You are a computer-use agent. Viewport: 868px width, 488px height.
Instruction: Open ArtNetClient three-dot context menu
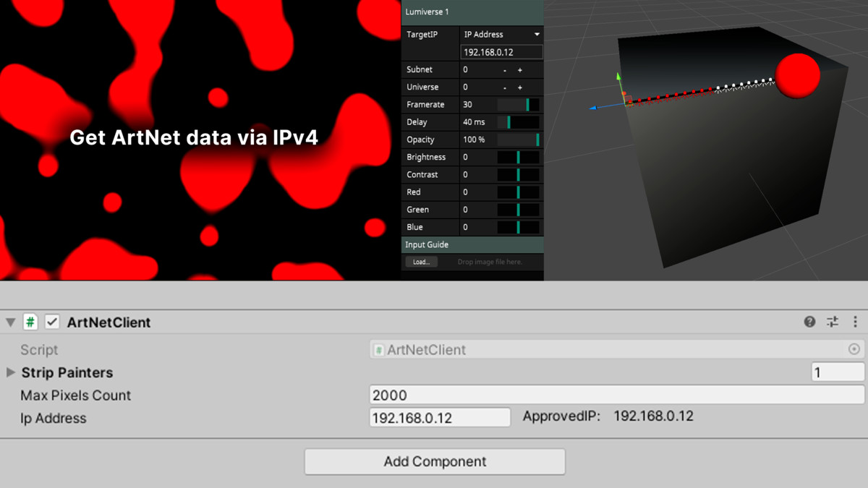pyautogui.click(x=855, y=322)
